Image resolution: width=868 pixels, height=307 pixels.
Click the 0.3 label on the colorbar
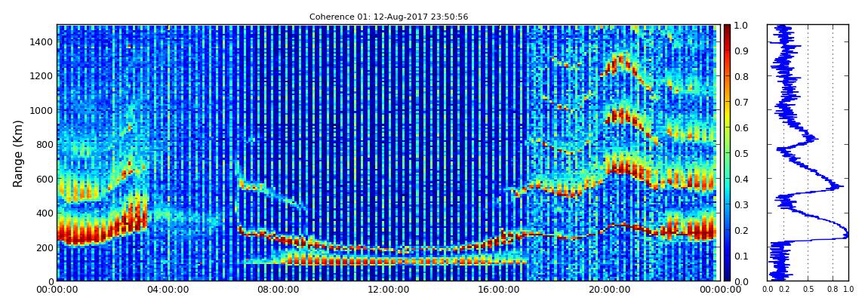[x=740, y=204]
